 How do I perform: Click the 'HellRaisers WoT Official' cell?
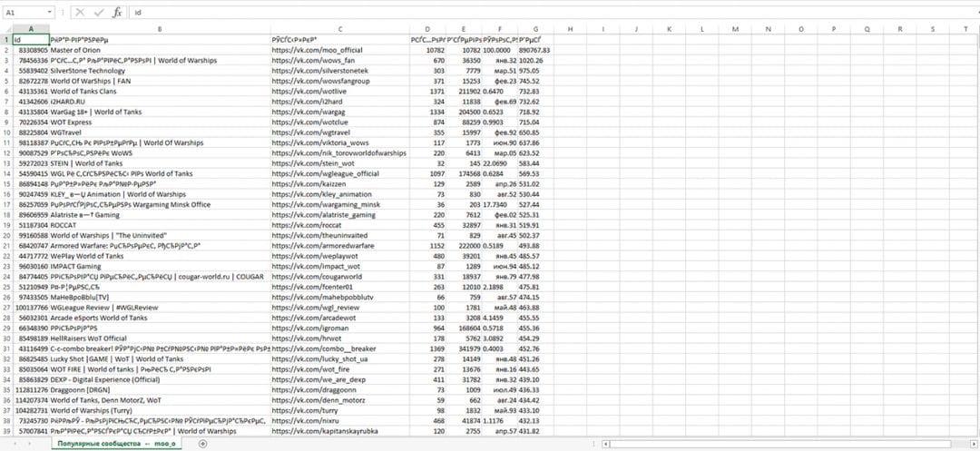(160, 338)
